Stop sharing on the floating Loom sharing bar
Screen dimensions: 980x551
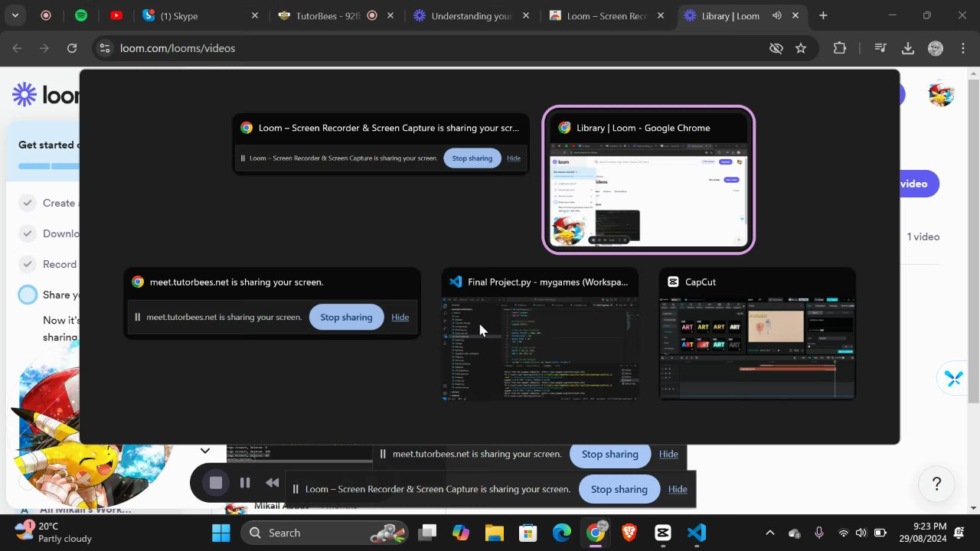[619, 489]
